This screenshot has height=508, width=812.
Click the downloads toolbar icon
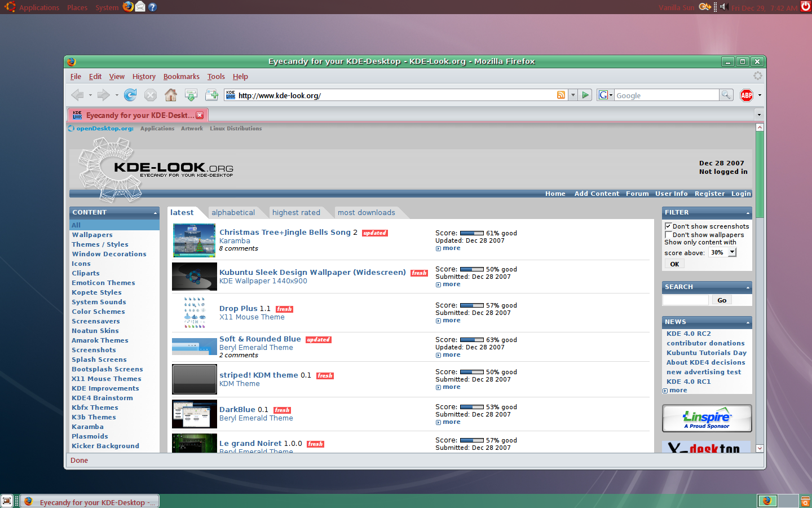pyautogui.click(x=191, y=95)
